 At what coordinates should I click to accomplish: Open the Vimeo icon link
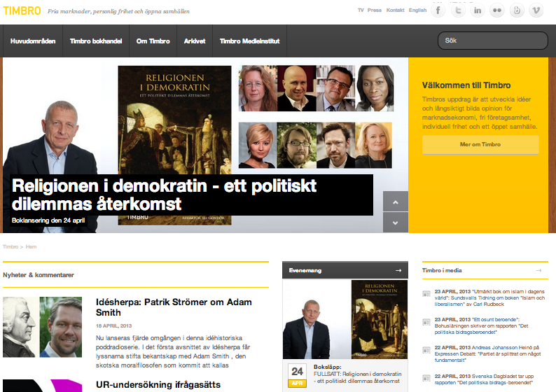pyautogui.click(x=536, y=10)
